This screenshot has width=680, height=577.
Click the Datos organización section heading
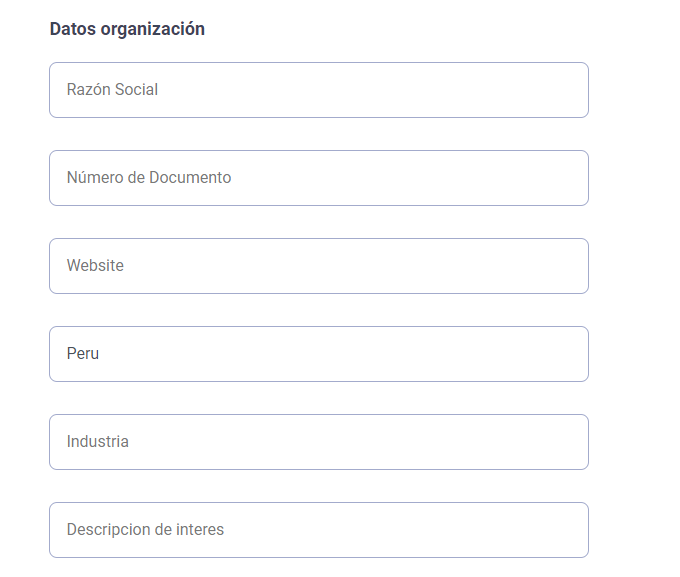tap(127, 29)
